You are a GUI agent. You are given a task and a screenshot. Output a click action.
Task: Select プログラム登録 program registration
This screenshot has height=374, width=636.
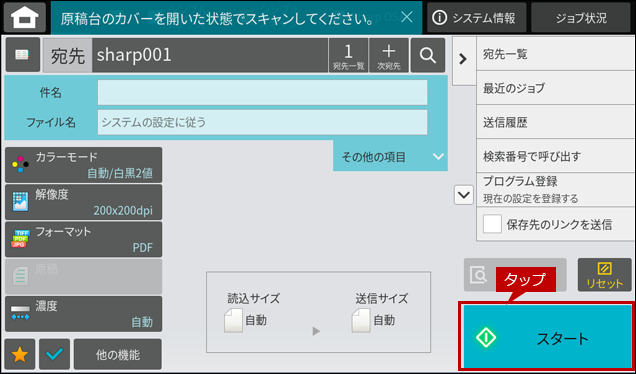tap(555, 189)
